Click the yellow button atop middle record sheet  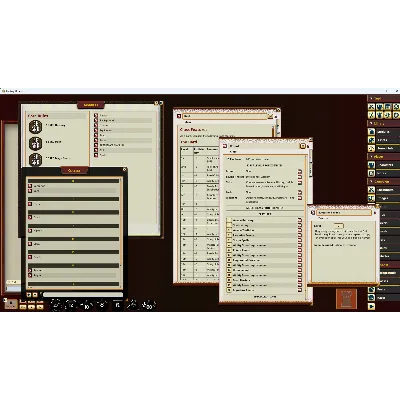tap(303, 146)
